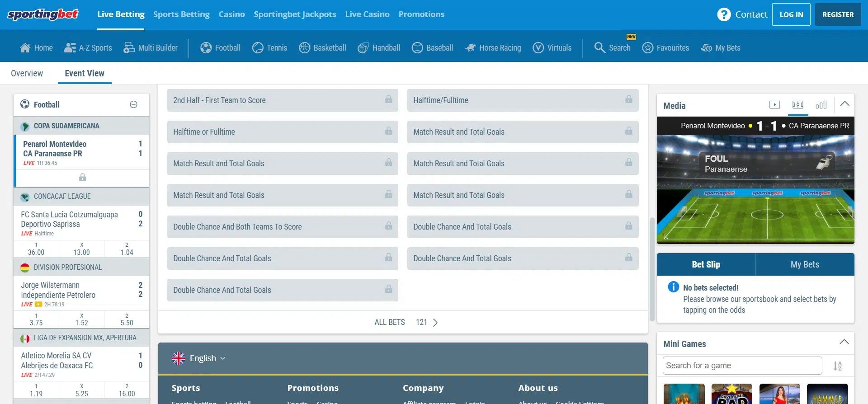The image size is (868, 404).
Task: Open Sportingbet Jackpots tab
Action: click(x=295, y=14)
